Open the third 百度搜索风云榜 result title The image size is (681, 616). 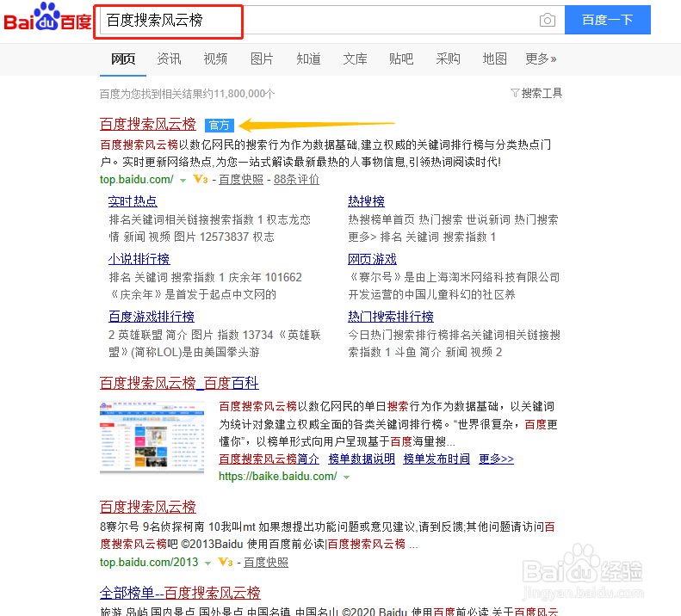pos(148,507)
